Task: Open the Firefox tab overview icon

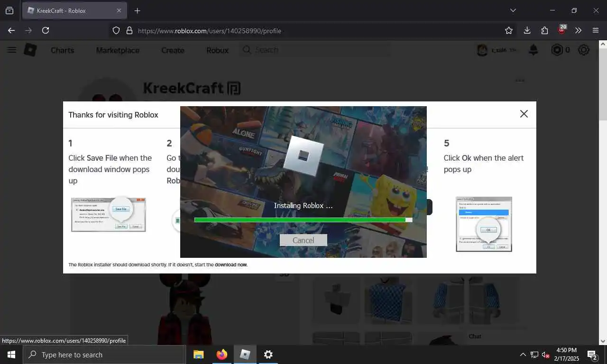Action: click(x=9, y=10)
